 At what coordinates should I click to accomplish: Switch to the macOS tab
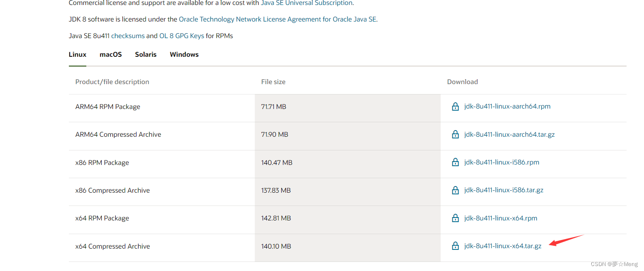click(x=111, y=55)
